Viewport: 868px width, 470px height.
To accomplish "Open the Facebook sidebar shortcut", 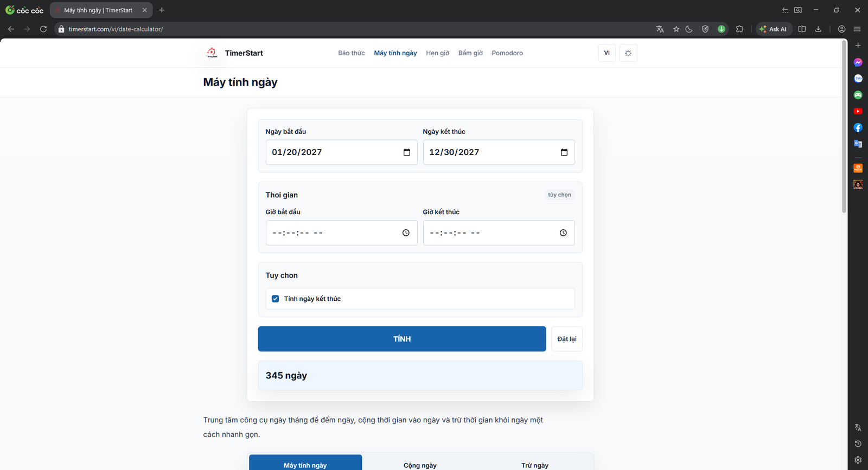I will [x=858, y=127].
